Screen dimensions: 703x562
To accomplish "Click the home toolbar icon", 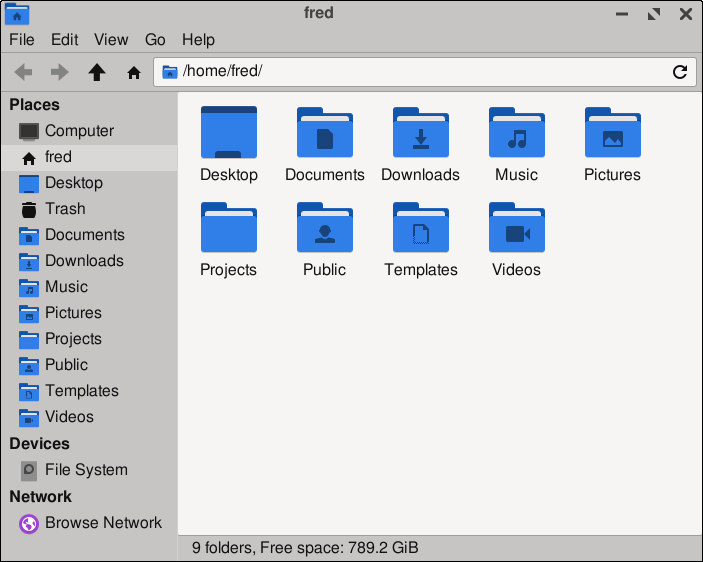I will [x=134, y=72].
